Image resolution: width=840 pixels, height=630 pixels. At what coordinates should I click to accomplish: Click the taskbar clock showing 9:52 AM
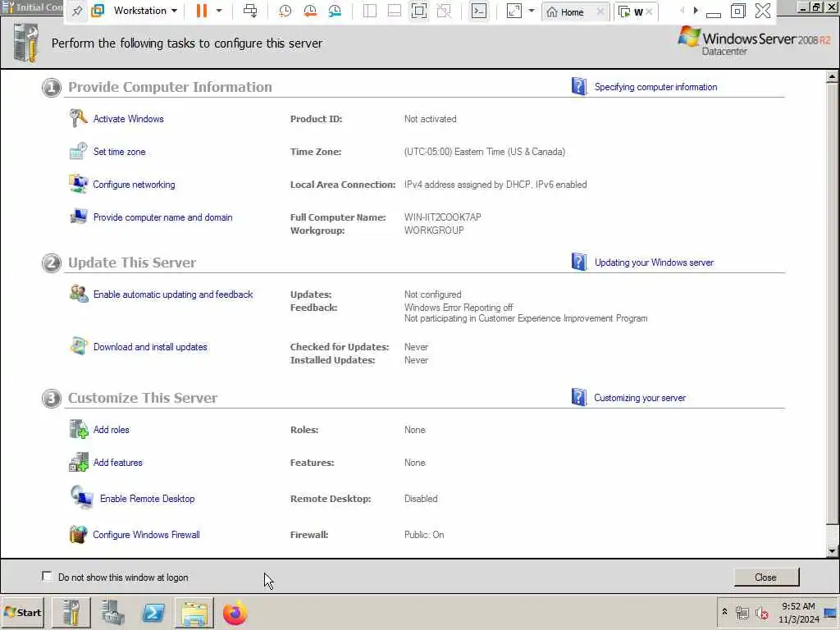(x=799, y=612)
